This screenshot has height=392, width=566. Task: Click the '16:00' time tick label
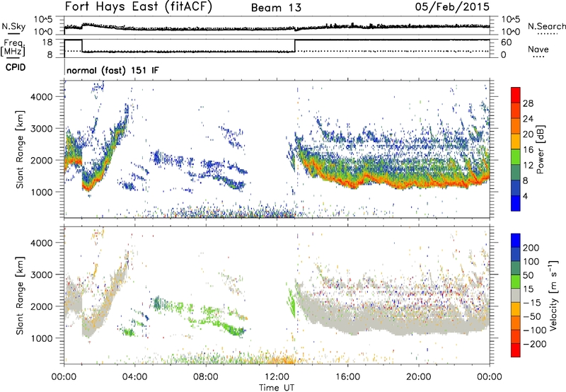[347, 377]
